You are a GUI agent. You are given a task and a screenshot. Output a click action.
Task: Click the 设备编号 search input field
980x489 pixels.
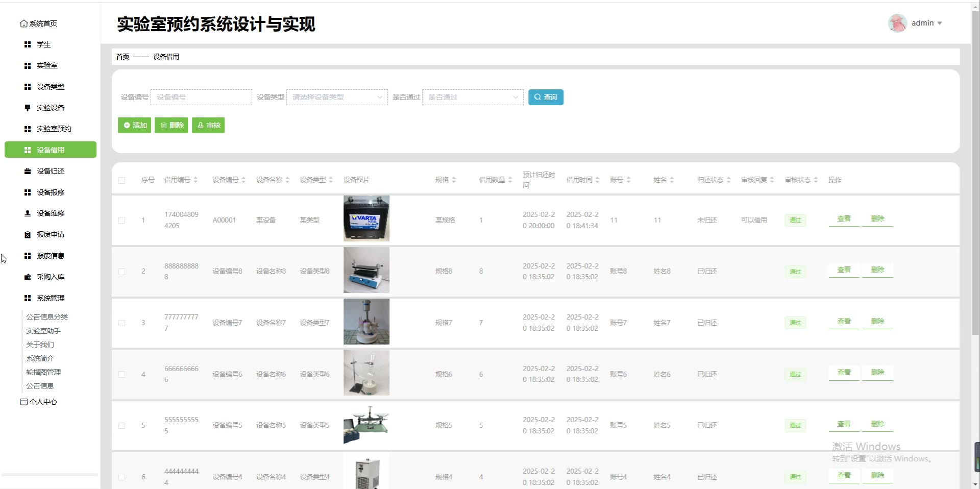201,97
